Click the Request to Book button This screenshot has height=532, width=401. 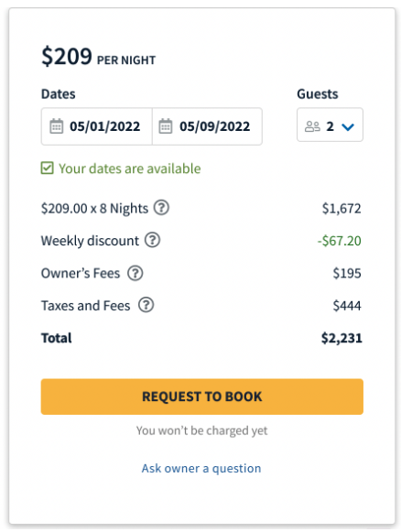[201, 396]
